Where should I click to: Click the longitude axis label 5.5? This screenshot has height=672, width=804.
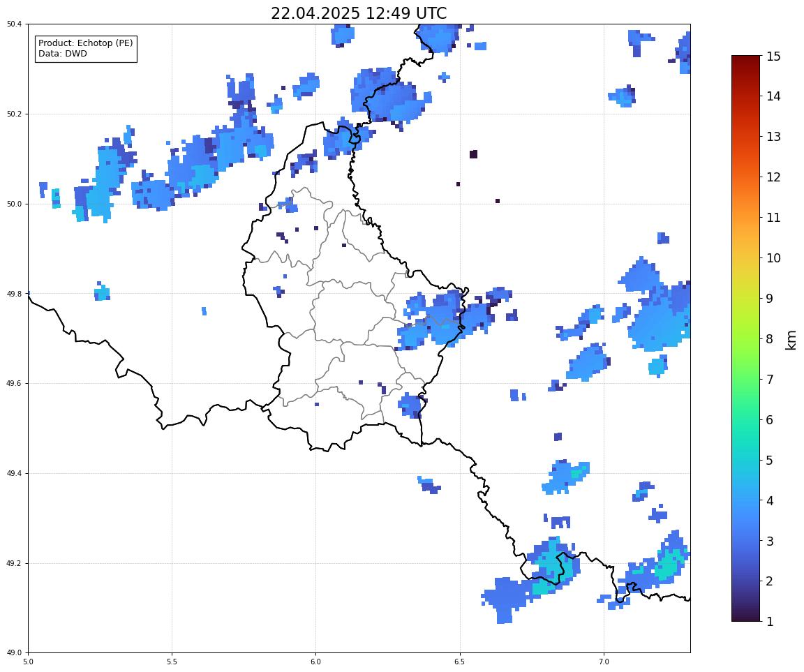tap(172, 662)
